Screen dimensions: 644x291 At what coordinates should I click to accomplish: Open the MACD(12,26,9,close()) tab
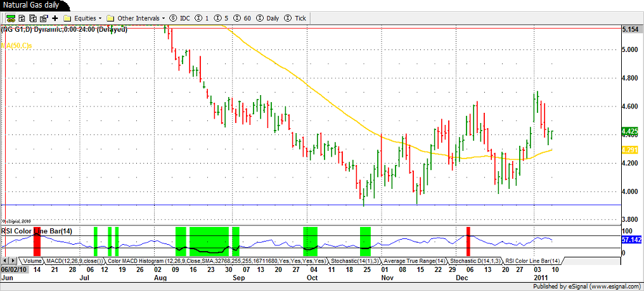(73, 261)
